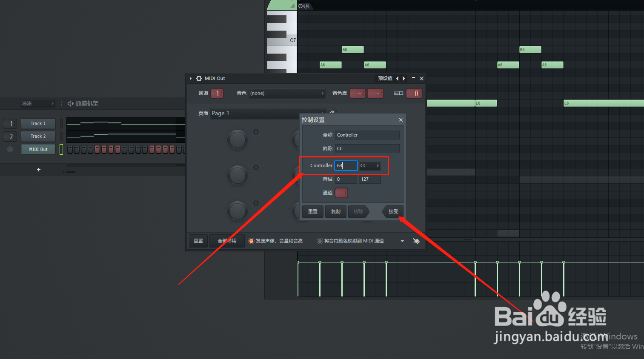644x359 pixels.
Task: Click the 重置 button in MIDI Out footer
Action: pos(198,241)
